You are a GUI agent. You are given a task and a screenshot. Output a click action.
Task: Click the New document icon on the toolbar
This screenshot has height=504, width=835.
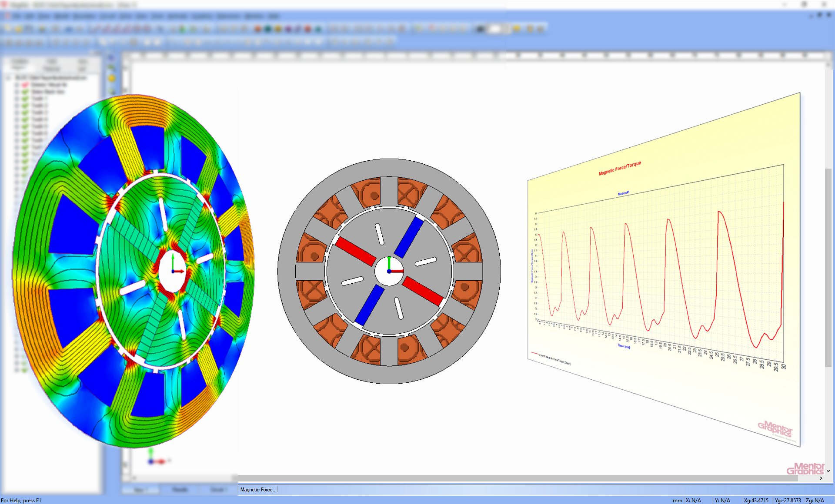[7, 30]
